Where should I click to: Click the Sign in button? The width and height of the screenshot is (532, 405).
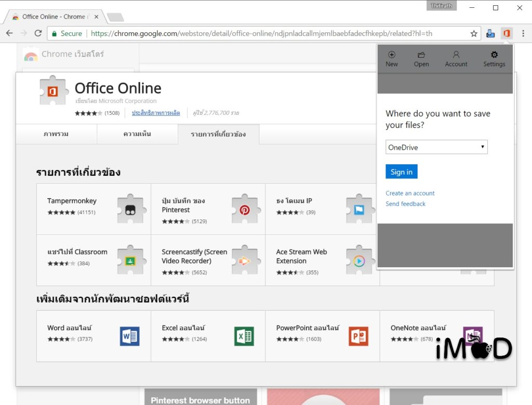(x=401, y=172)
